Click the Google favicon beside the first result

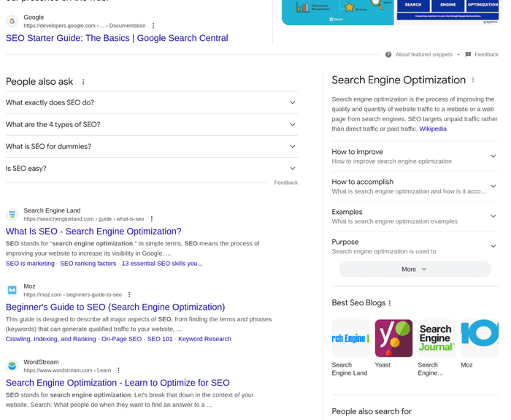pyautogui.click(x=12, y=21)
